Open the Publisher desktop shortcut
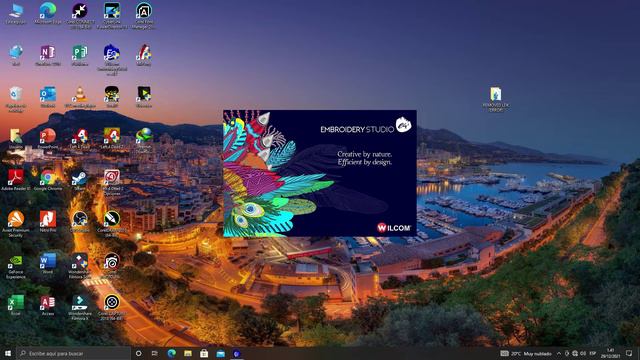 (x=80, y=55)
